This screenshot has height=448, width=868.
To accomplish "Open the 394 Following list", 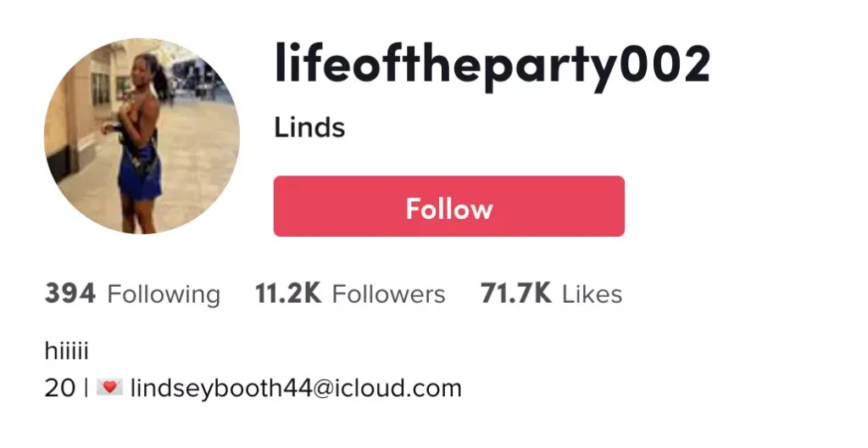I will point(132,294).
